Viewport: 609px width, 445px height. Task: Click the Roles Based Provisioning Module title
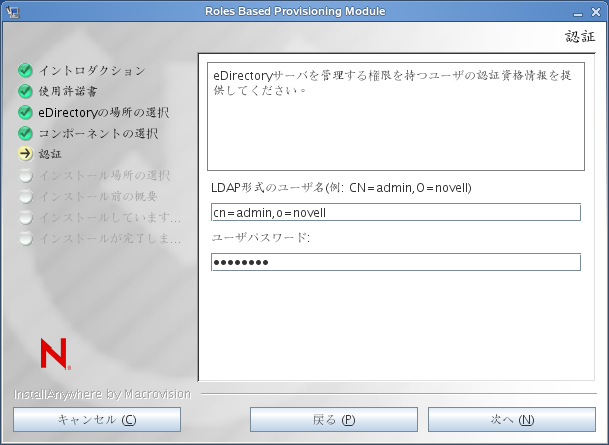[295, 11]
